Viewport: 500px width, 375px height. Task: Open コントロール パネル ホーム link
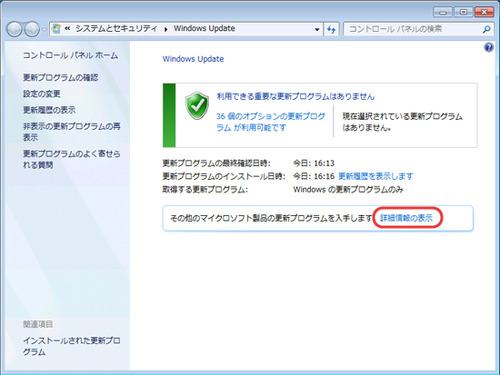[70, 55]
